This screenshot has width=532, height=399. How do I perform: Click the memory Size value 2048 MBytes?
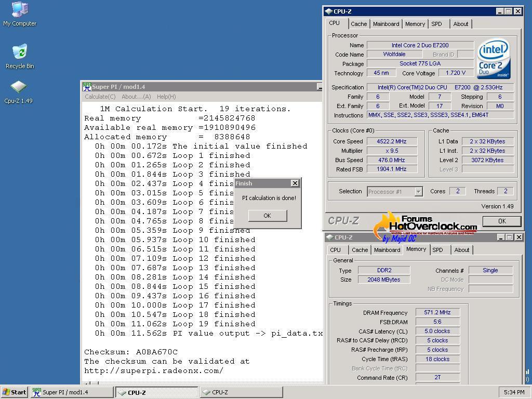(384, 280)
